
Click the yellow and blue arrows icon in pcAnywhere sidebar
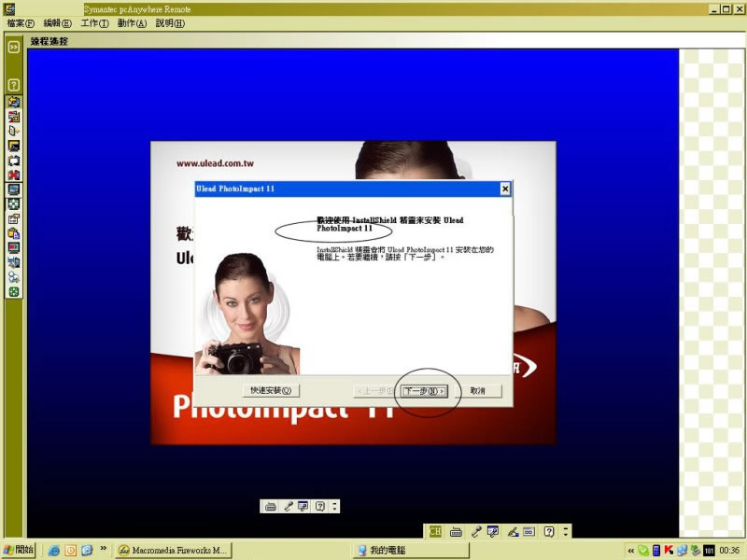[x=13, y=102]
